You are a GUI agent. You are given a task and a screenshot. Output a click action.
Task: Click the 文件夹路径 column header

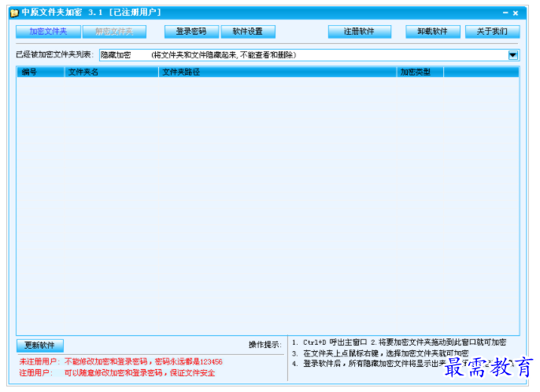click(278, 72)
